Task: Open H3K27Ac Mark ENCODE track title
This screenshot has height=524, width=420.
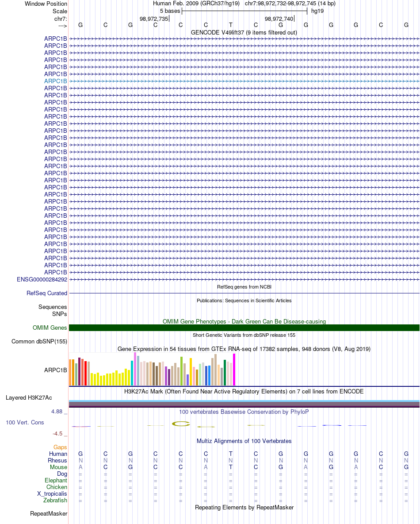Action: [x=244, y=391]
